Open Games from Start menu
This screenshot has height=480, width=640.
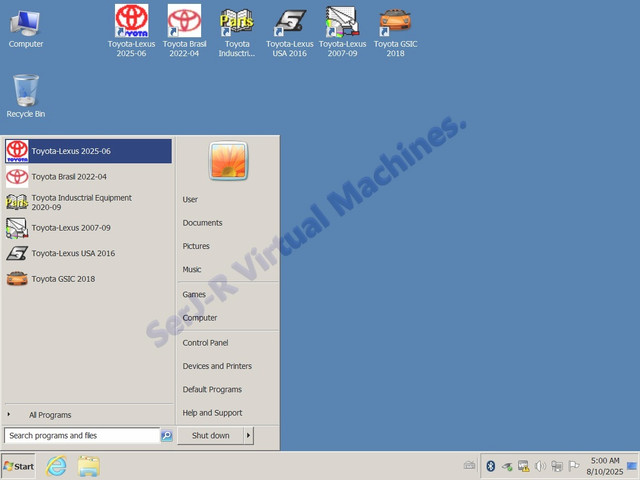point(194,294)
